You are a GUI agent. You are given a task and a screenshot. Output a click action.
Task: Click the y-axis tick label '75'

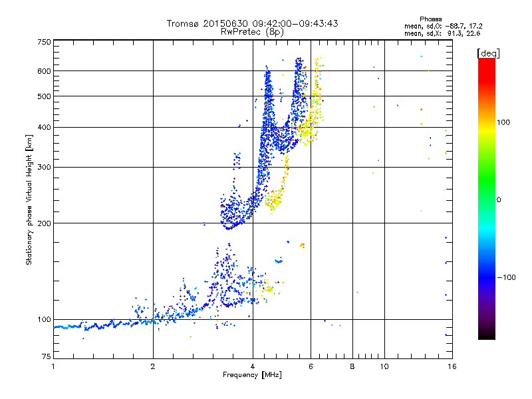(x=47, y=356)
